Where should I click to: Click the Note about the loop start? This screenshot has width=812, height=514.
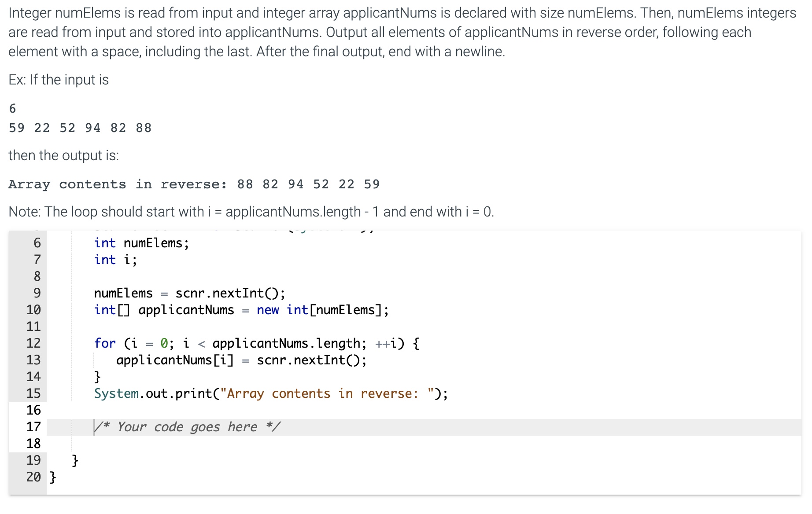click(251, 212)
